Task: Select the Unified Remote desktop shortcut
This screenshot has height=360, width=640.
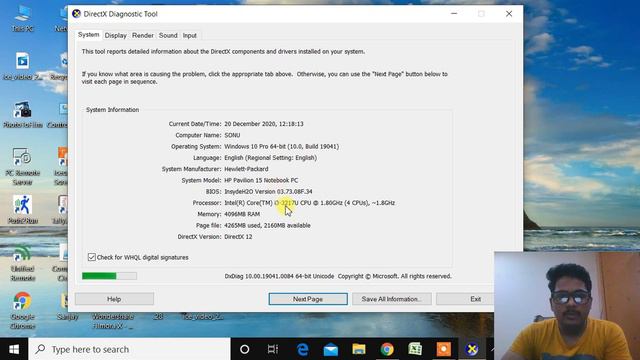Action: (22, 263)
